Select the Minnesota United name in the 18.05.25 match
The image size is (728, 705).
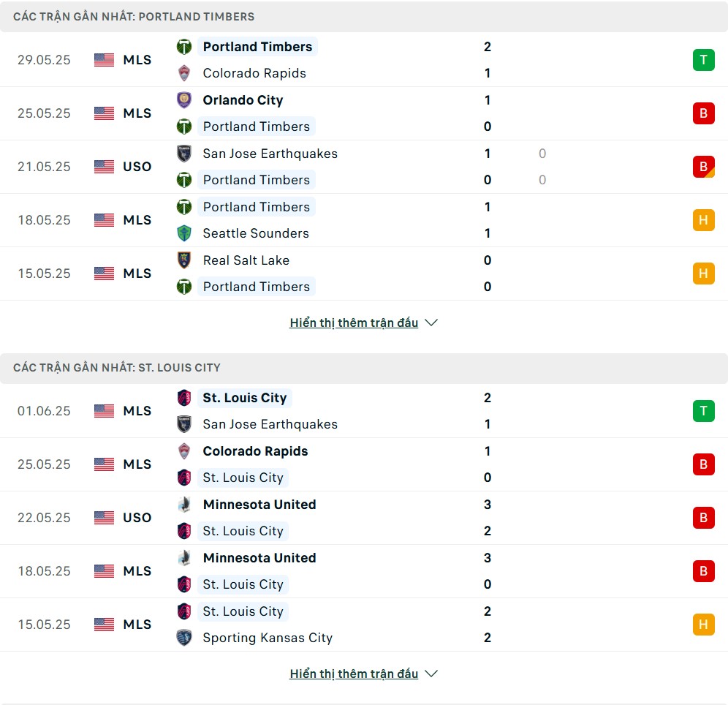(259, 558)
